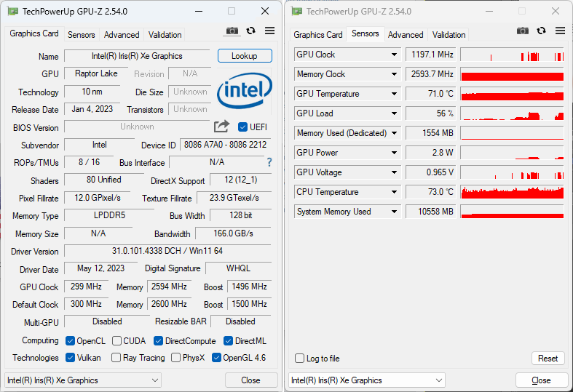Open the GPU Load sensor dropdown
This screenshot has height=392, width=573.
pos(394,113)
